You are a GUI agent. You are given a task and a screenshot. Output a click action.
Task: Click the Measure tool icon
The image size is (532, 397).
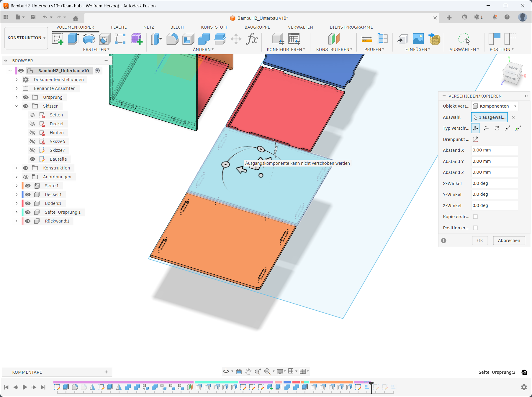pyautogui.click(x=367, y=39)
